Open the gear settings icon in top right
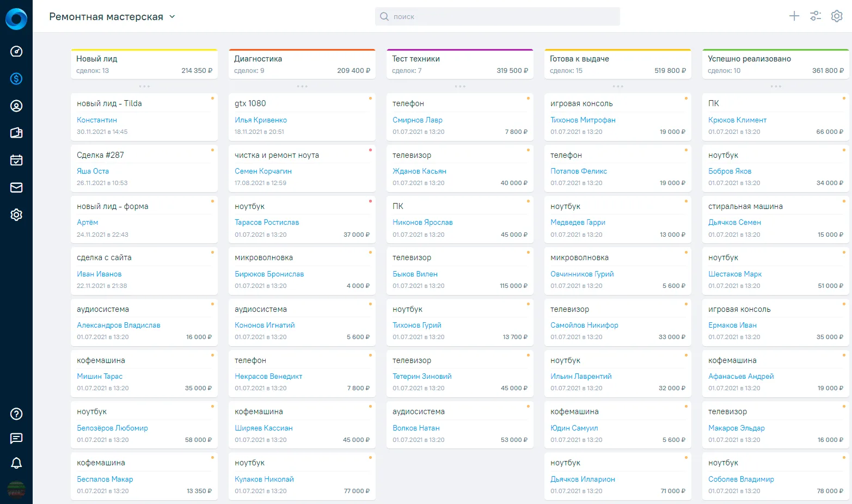Image resolution: width=852 pixels, height=504 pixels. pos(837,16)
